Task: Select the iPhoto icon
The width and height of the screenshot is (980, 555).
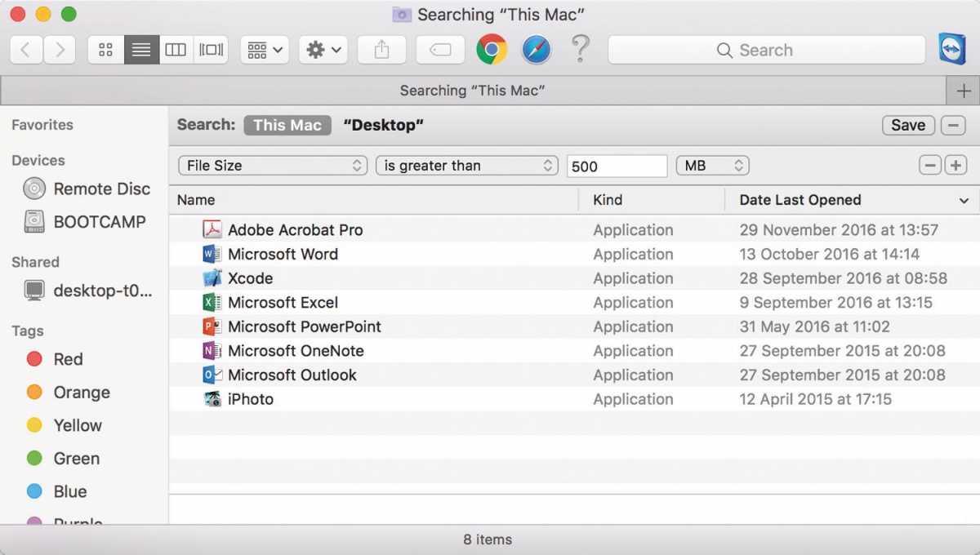Action: click(212, 399)
